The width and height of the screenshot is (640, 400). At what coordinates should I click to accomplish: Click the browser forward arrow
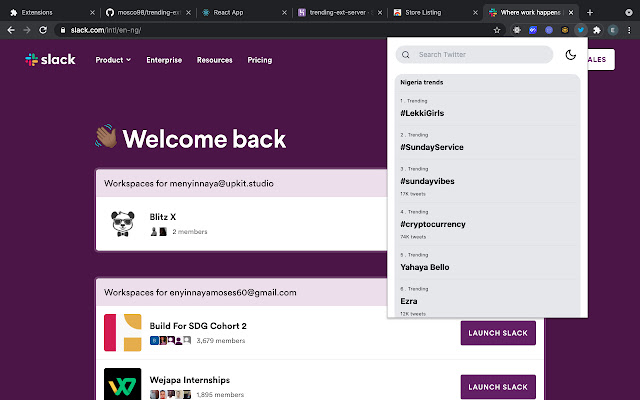point(27,30)
